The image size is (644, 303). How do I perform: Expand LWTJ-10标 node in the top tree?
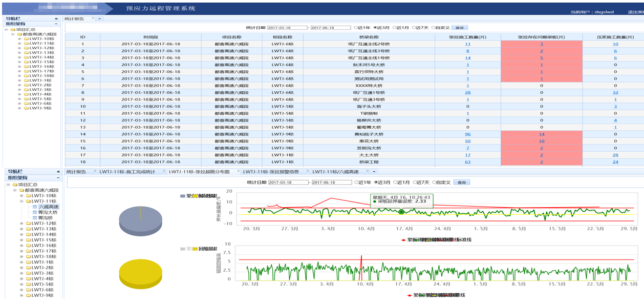tap(20, 39)
